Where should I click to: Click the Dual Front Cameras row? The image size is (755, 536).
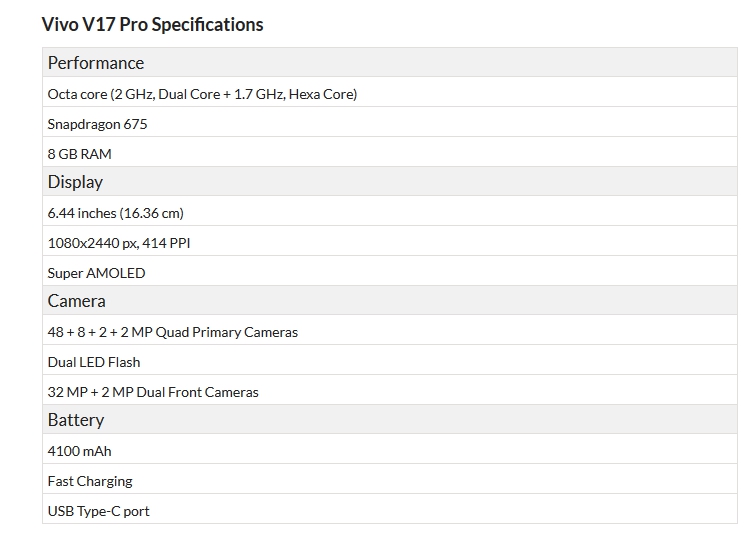(153, 392)
